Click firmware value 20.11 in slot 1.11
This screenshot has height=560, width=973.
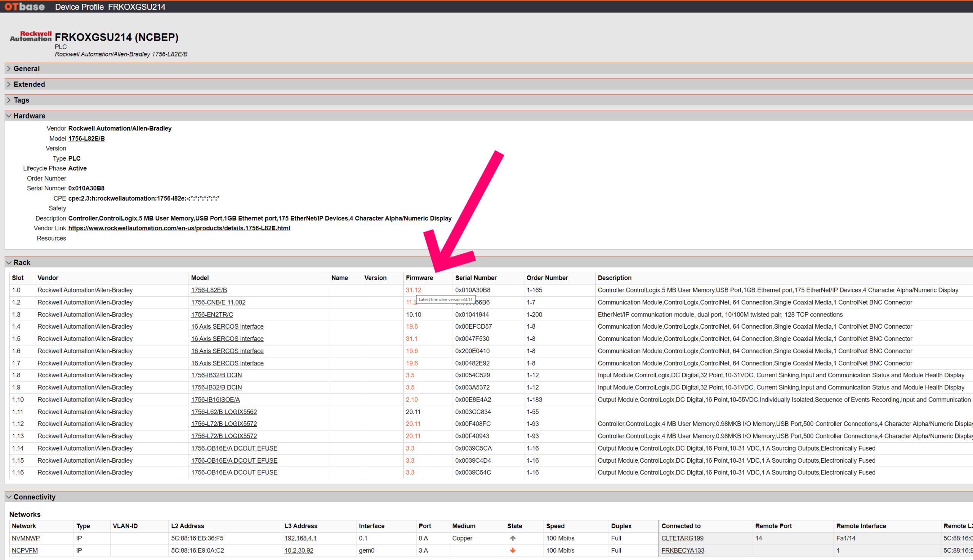(413, 412)
